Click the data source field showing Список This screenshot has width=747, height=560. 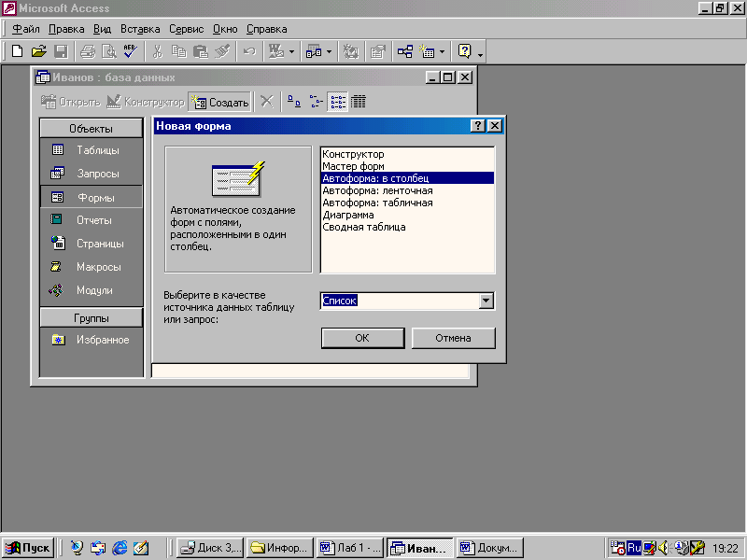coord(400,301)
